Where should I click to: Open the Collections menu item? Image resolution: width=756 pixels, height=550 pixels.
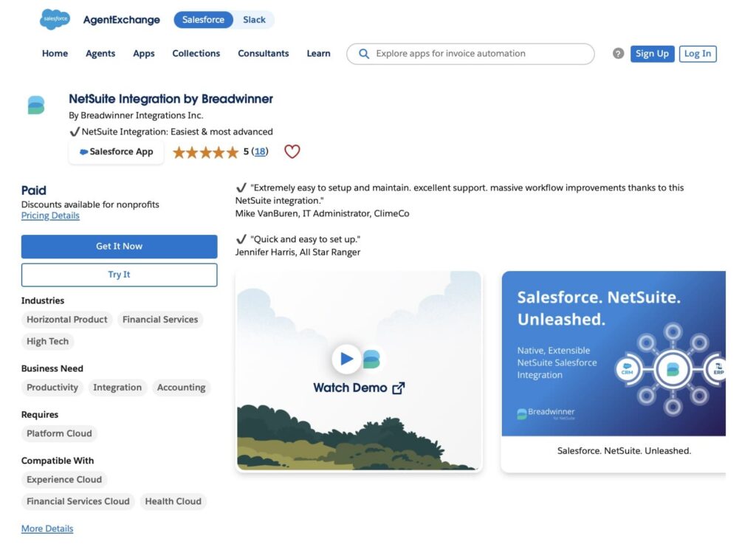click(x=196, y=53)
